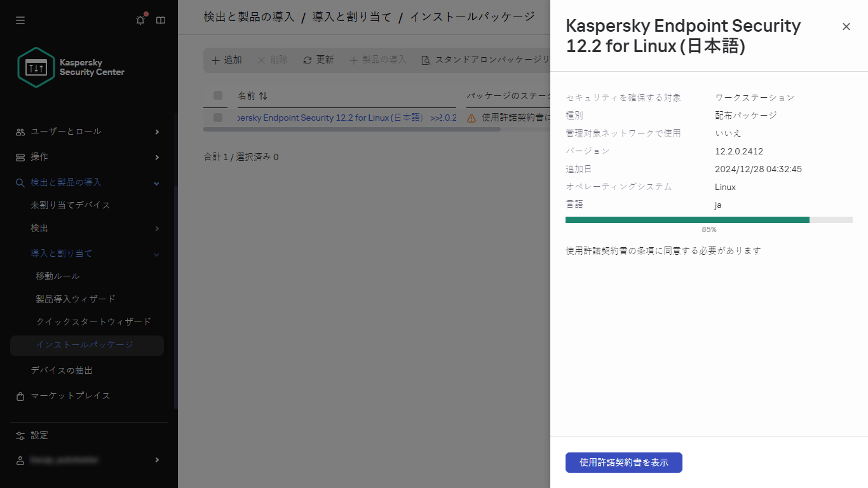Select the Kaspersky Endpoint Security package row checkbox

[x=217, y=118]
